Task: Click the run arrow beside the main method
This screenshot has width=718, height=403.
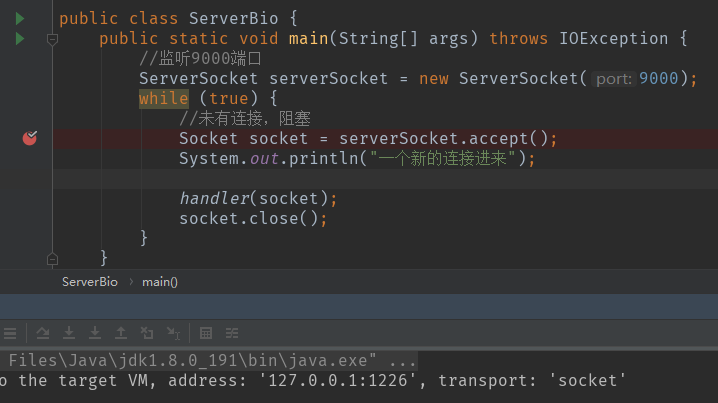Action: [20, 39]
